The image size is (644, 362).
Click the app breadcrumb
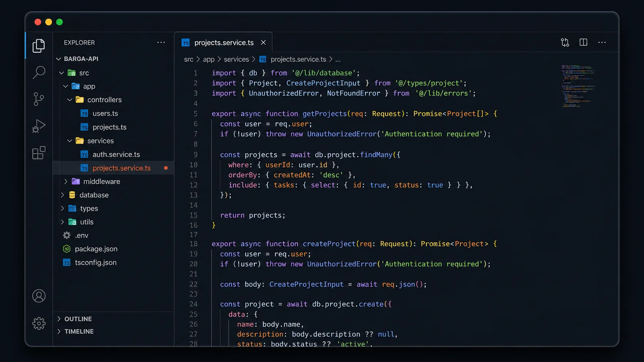coord(208,59)
